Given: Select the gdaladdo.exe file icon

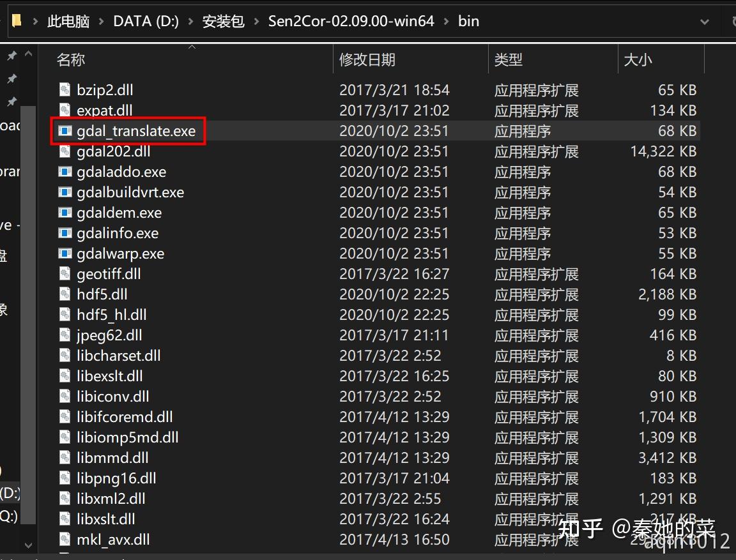Looking at the screenshot, I should 65,172.
